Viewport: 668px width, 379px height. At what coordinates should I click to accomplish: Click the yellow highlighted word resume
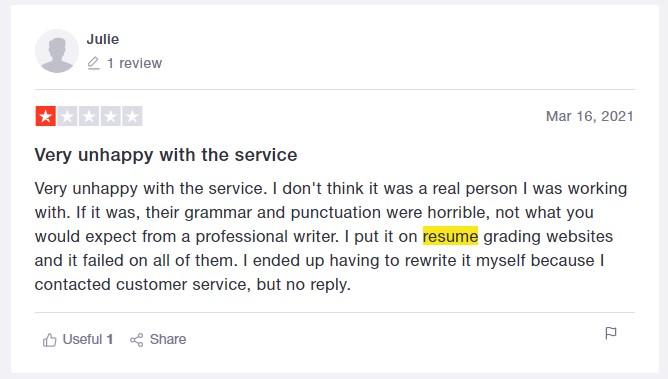(x=450, y=236)
